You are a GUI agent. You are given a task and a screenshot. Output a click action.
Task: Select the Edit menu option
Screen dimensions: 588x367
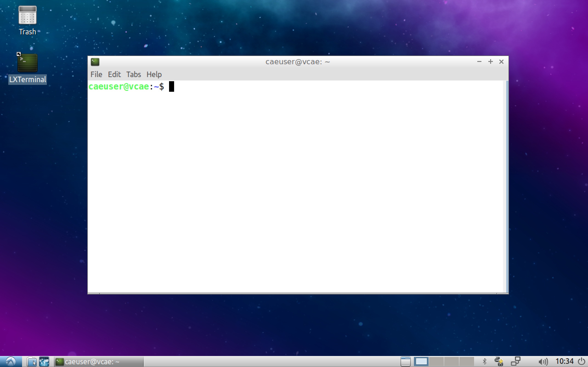pos(114,74)
